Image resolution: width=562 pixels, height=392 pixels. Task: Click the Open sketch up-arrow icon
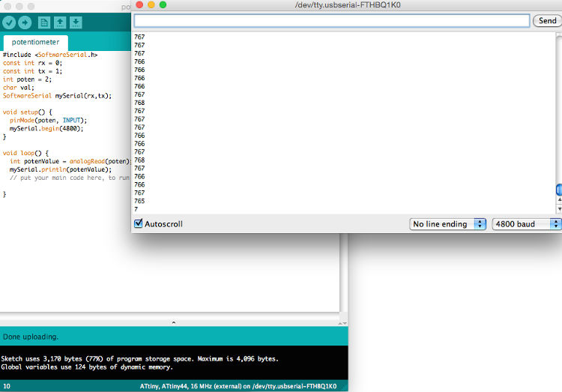[x=60, y=22]
